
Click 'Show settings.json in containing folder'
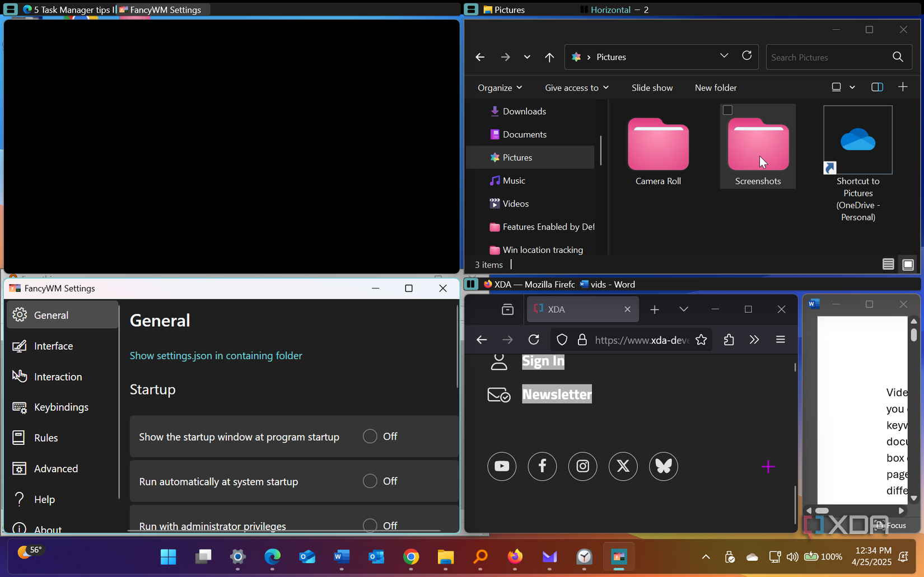pos(216,355)
